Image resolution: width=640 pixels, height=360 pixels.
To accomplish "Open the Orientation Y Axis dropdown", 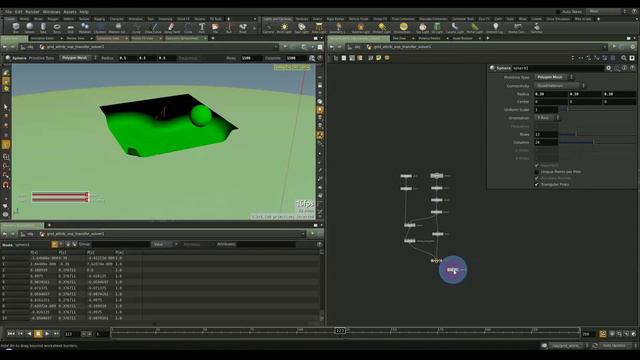I will pyautogui.click(x=547, y=118).
